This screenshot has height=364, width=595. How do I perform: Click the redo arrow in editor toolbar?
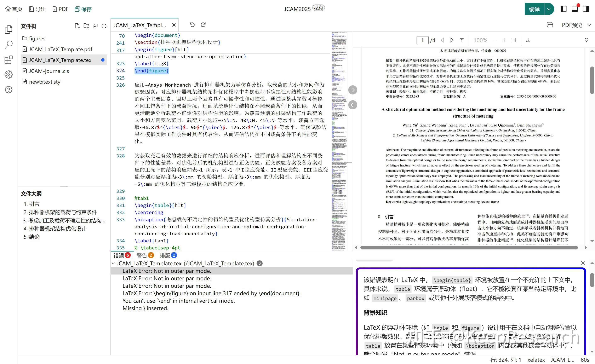point(203,25)
